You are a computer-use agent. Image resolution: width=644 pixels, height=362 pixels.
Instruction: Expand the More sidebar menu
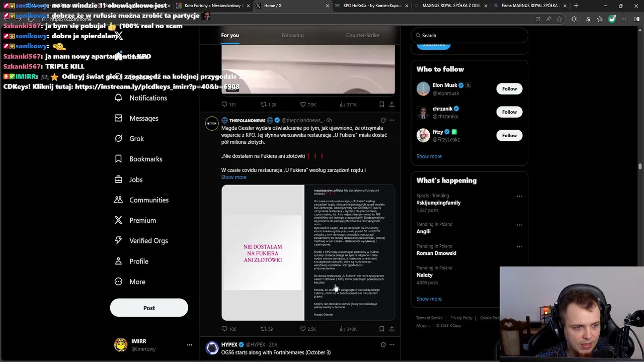(x=130, y=282)
